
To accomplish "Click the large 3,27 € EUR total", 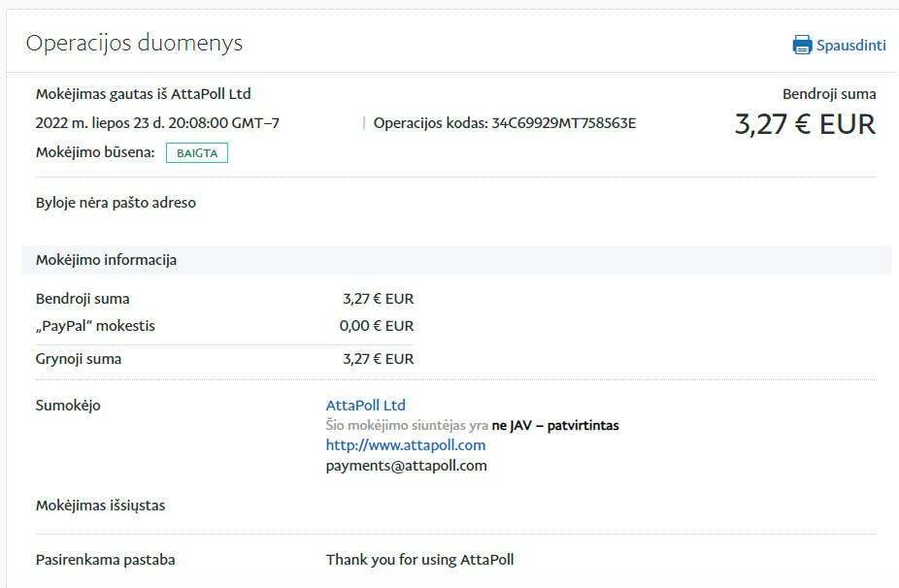I will coord(805,124).
